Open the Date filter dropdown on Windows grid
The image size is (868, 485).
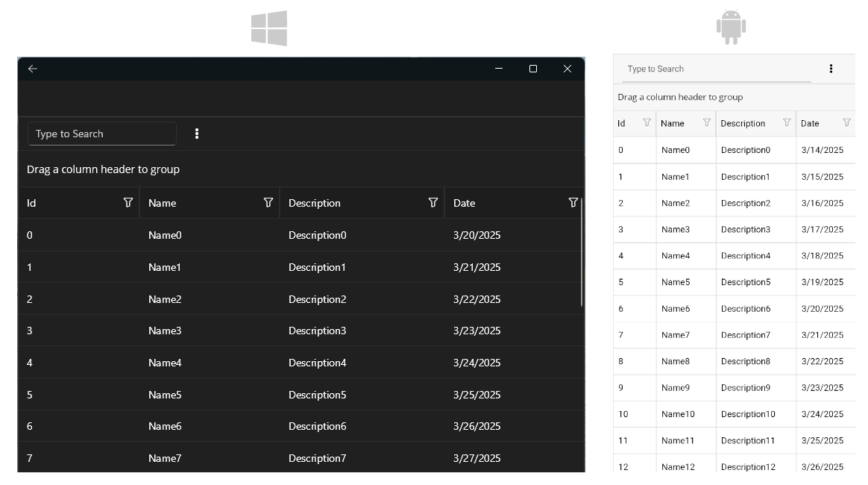tap(573, 202)
